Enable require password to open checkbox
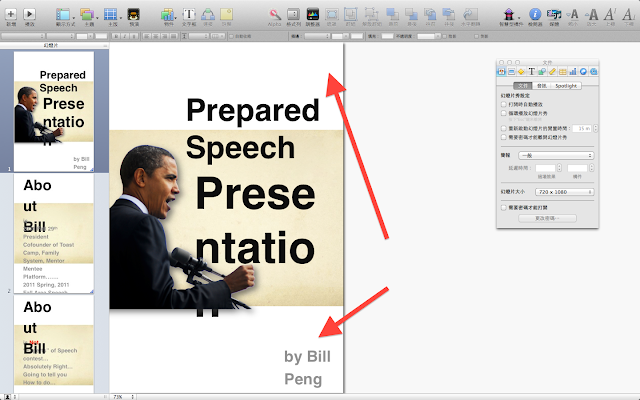 tap(504, 207)
